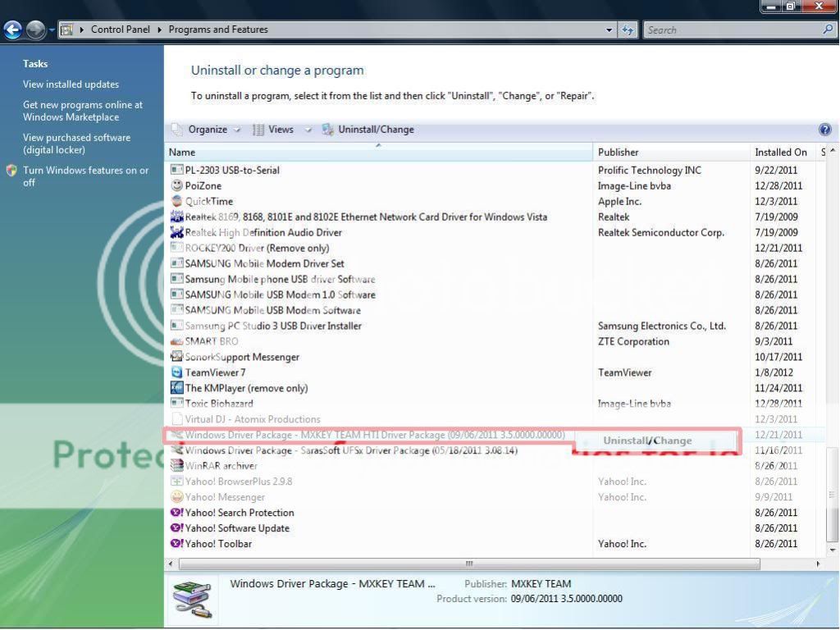Select the Yahoo! BrowserPlus 2.9.8 icon

click(x=176, y=481)
